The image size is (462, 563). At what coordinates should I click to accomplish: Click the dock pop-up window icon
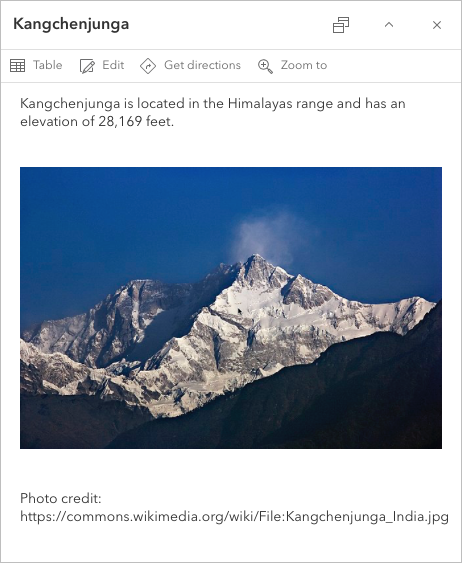341,25
